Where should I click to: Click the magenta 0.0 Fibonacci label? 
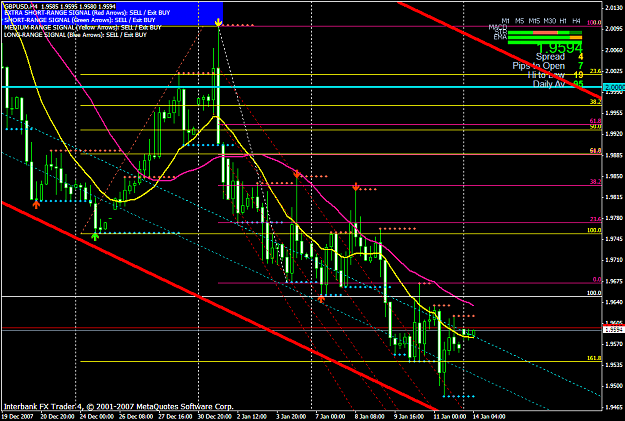(x=597, y=280)
